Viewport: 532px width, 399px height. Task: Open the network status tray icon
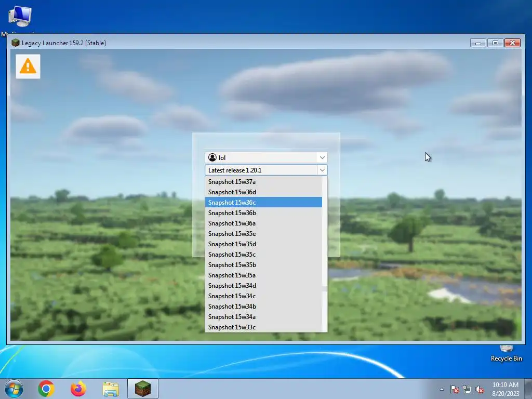coord(467,389)
